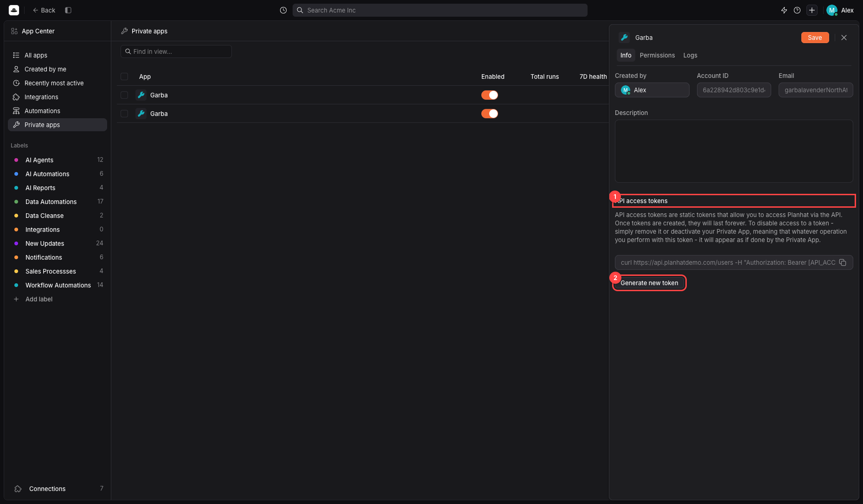Click the 7D health column header
The width and height of the screenshot is (863, 504).
pos(593,77)
